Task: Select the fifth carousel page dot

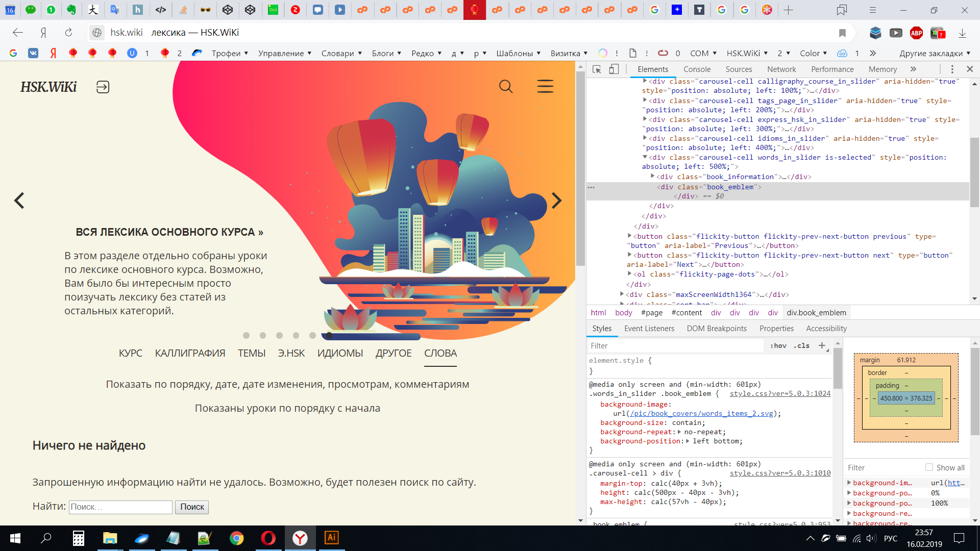Action: pos(312,335)
